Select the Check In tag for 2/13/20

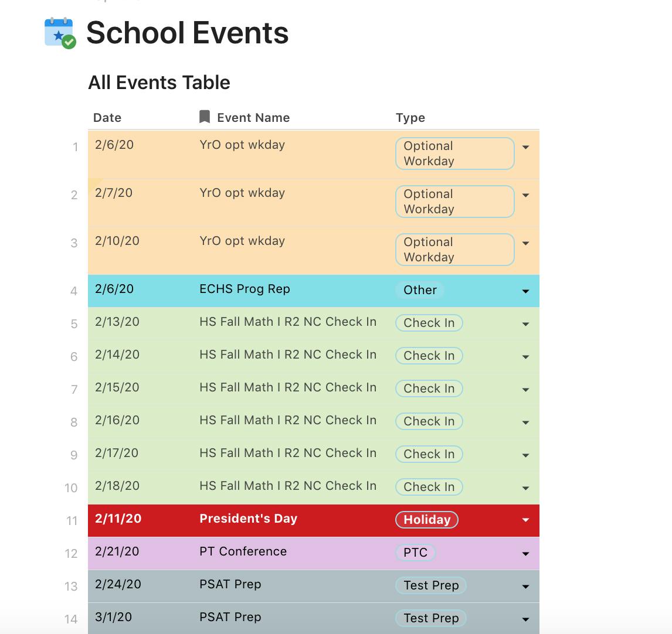coord(429,323)
